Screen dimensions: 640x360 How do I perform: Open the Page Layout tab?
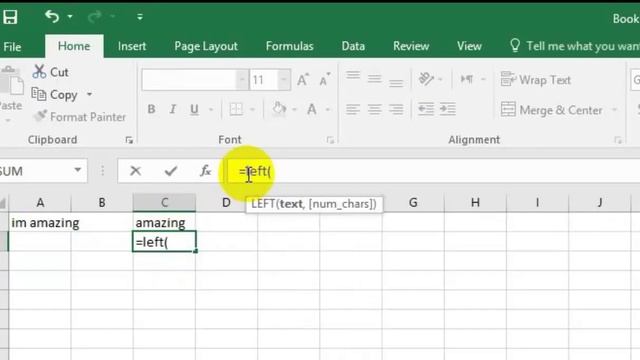[206, 46]
